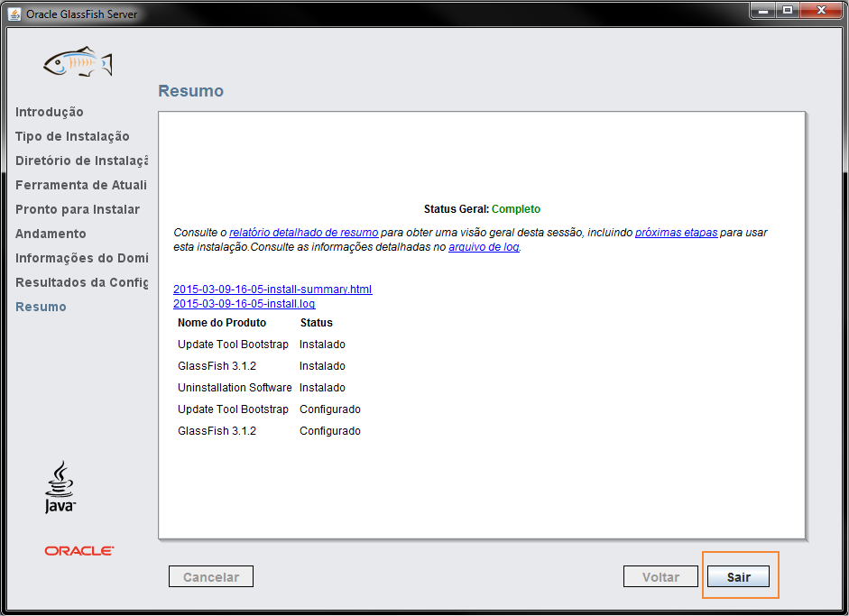Open the arquivo de log link
849x616 pixels.
(x=484, y=247)
